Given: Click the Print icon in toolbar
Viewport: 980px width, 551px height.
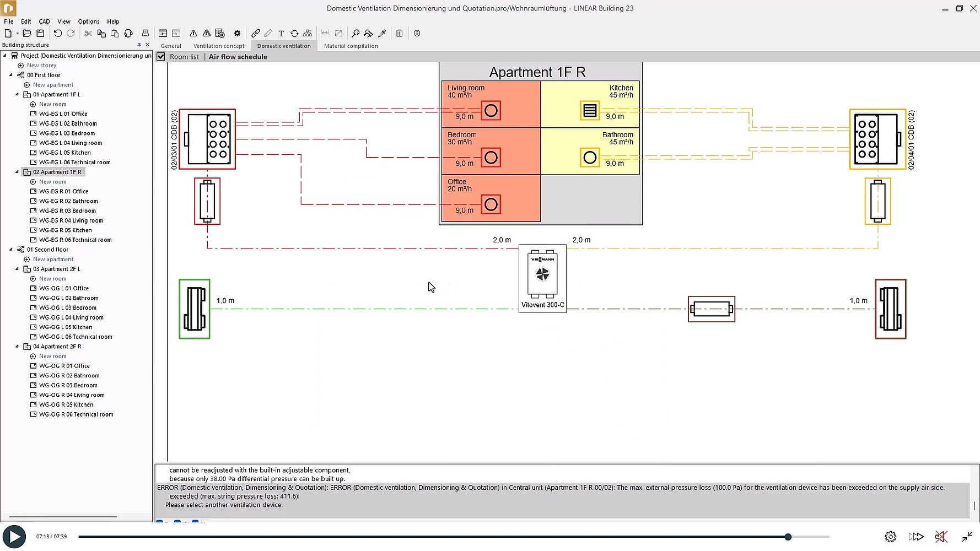Looking at the screenshot, I should [x=146, y=34].
